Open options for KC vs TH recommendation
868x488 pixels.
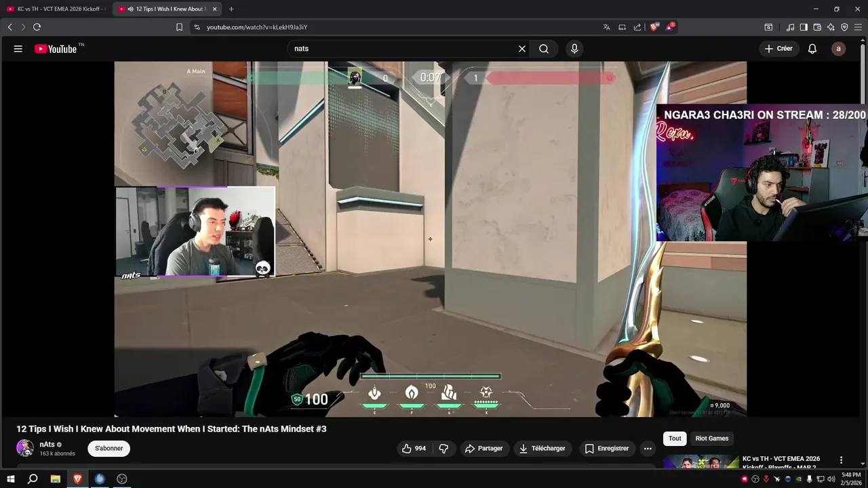[841, 460]
